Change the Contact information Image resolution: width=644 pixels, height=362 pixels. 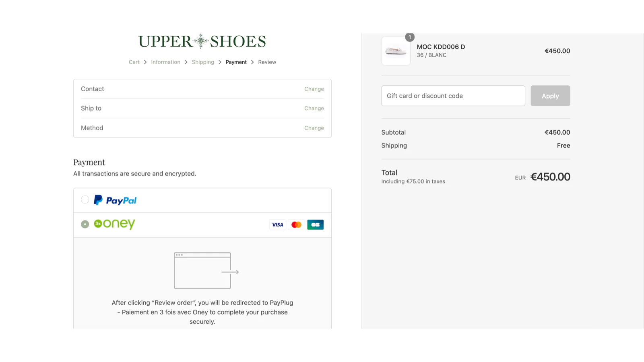(314, 89)
